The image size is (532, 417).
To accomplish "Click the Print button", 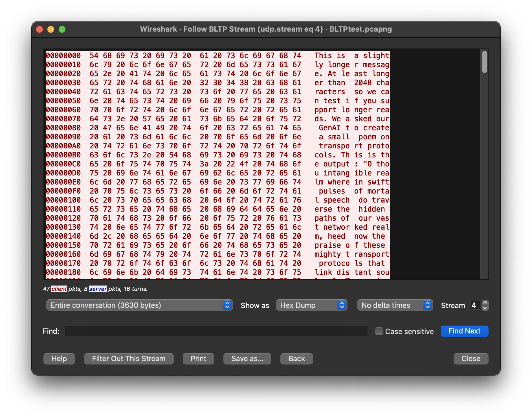I will [199, 359].
